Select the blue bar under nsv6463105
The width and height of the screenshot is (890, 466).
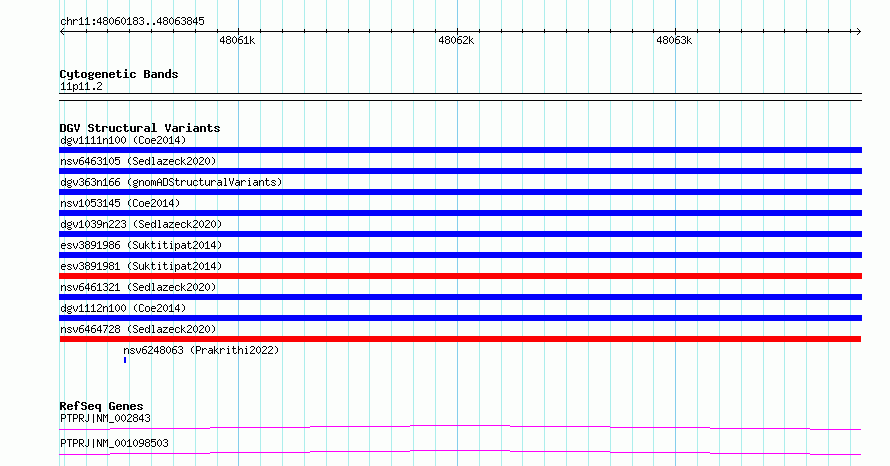460,171
